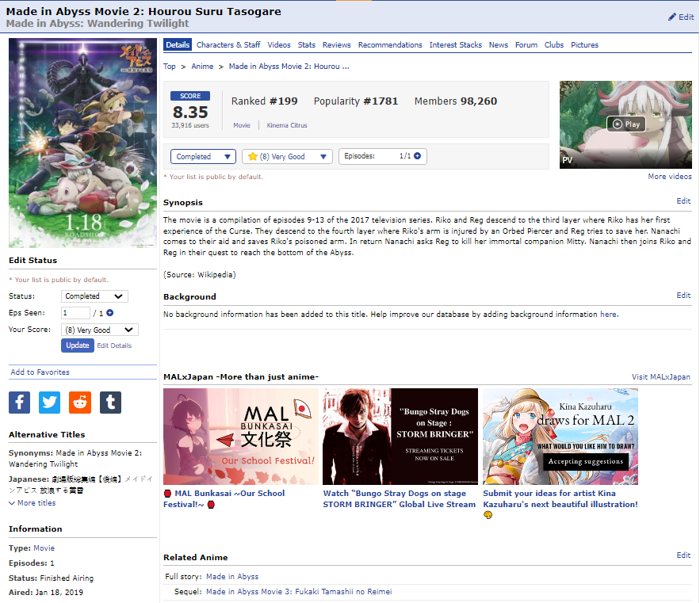Click plus icon next to Episodes 1/1
700x603 pixels.
pos(418,156)
